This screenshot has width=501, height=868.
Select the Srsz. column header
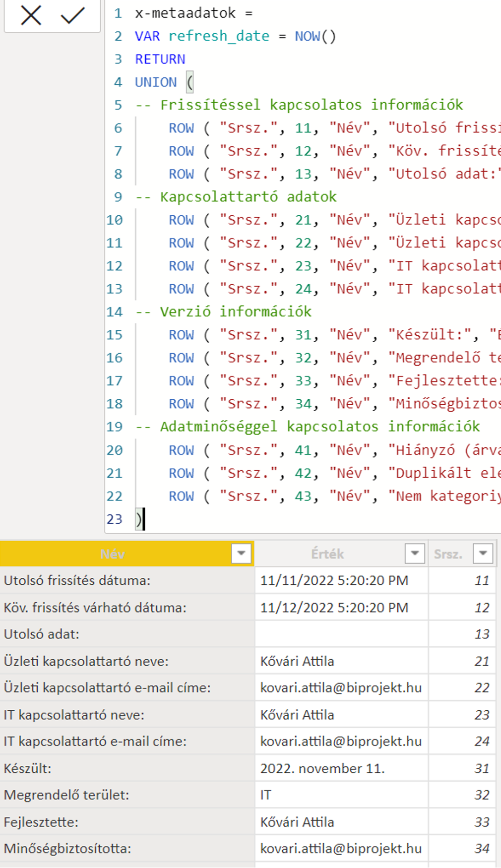(448, 554)
